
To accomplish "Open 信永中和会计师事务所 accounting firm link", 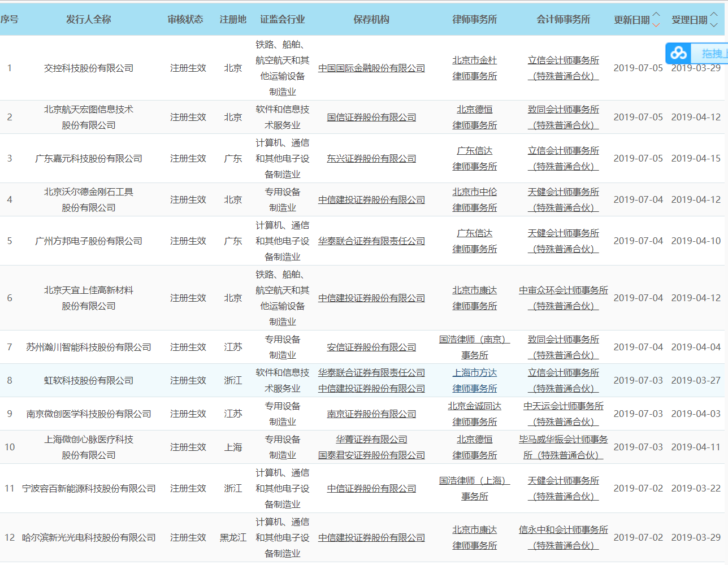I will point(564,537).
